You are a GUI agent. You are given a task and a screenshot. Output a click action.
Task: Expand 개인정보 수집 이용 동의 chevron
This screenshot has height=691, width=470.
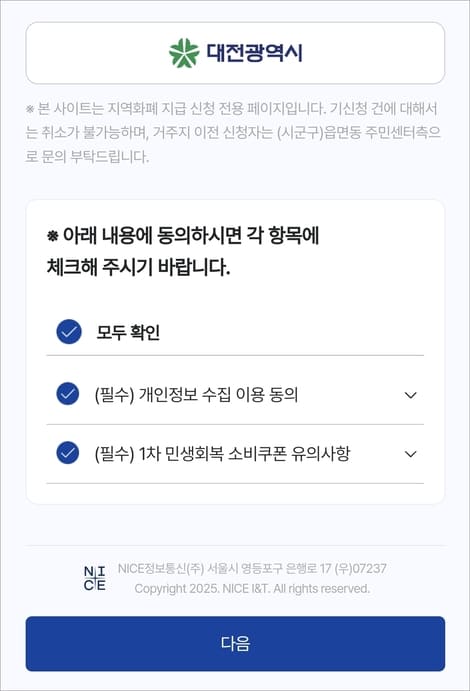pyautogui.click(x=411, y=395)
